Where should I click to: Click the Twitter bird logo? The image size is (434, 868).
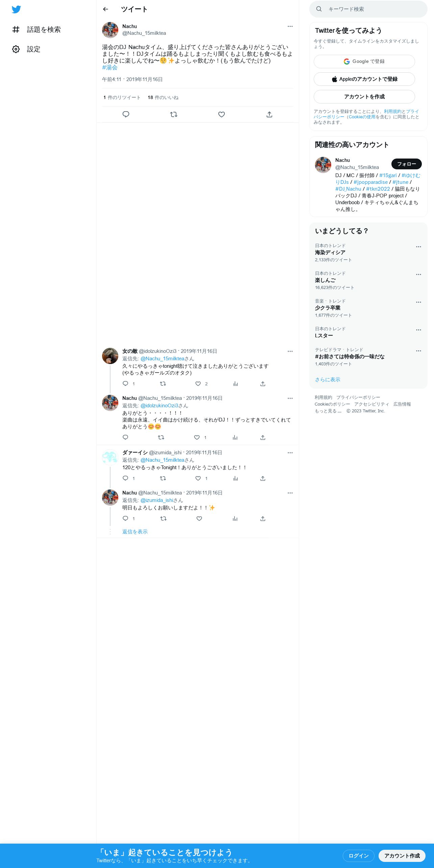pos(16,9)
